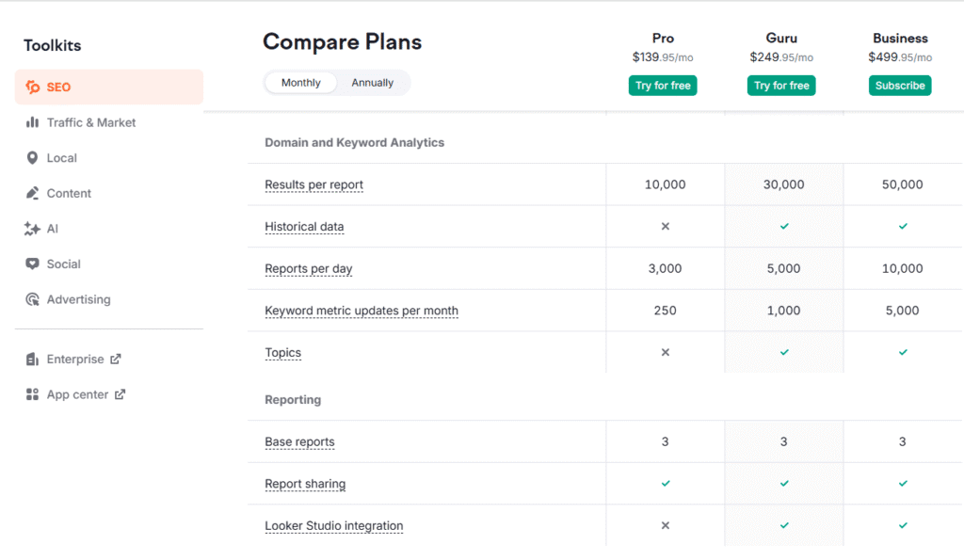Click the Pro cross mark for Looker Studio integration

666,525
